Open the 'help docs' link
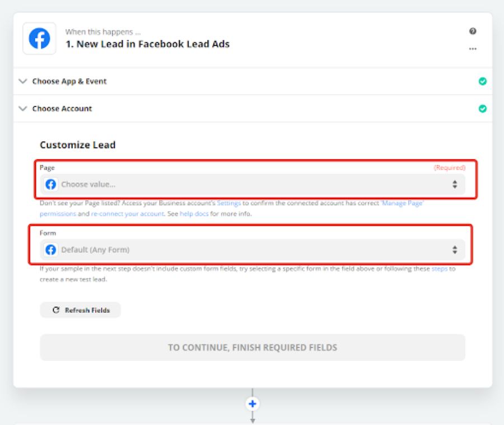The image size is (504, 425). click(194, 214)
